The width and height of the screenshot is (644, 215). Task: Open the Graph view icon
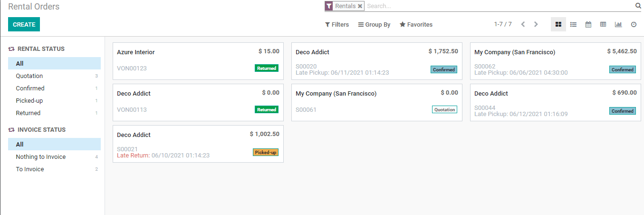(618, 24)
